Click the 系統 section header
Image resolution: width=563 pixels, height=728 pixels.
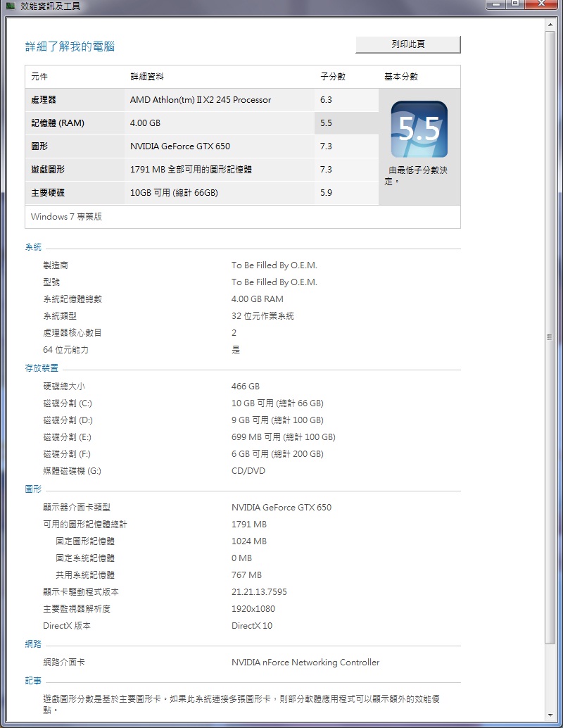33,247
